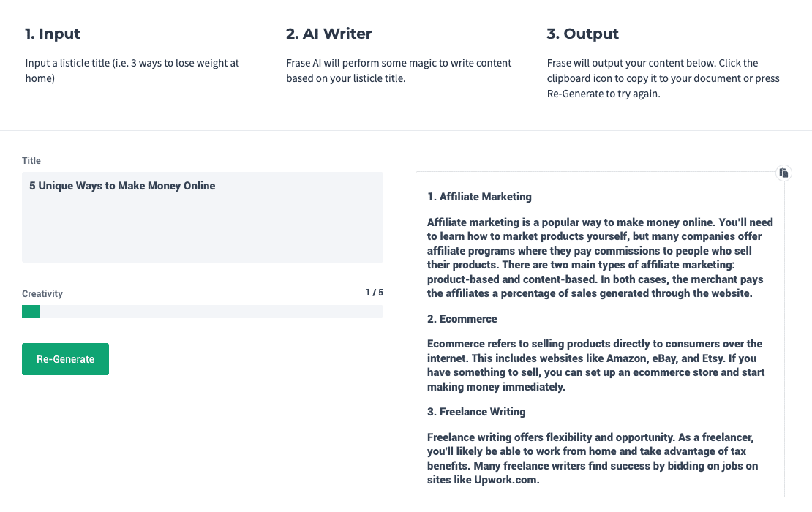
Task: Click the listicle title input instruction text
Action: 132,70
